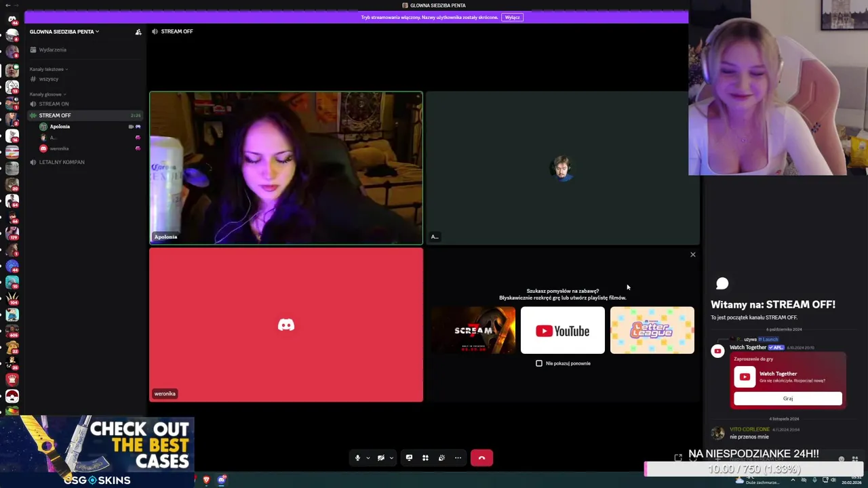Launch YouTube Watch Together activity card
Viewport: 868px width, 488px height.
click(562, 330)
